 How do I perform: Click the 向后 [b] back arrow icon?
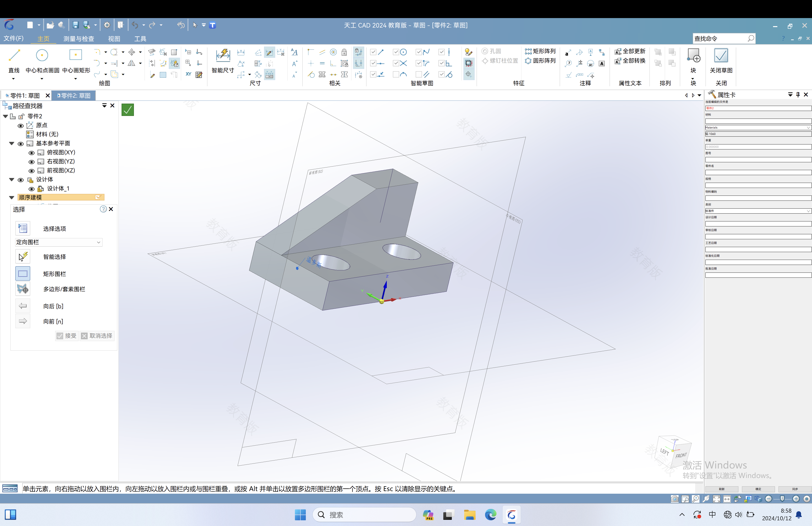tap(23, 306)
